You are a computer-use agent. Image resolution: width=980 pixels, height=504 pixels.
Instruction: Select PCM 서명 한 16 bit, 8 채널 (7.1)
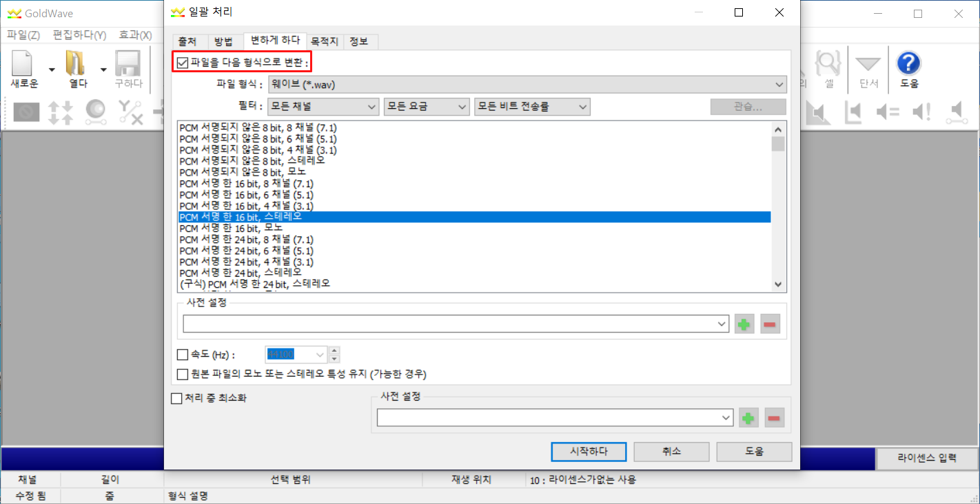tap(475, 183)
